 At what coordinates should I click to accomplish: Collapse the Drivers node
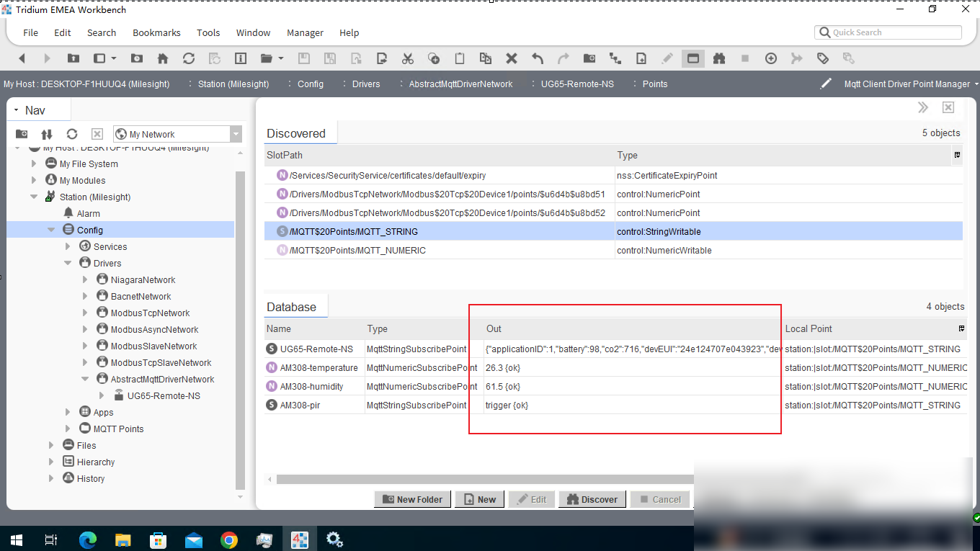coord(68,263)
